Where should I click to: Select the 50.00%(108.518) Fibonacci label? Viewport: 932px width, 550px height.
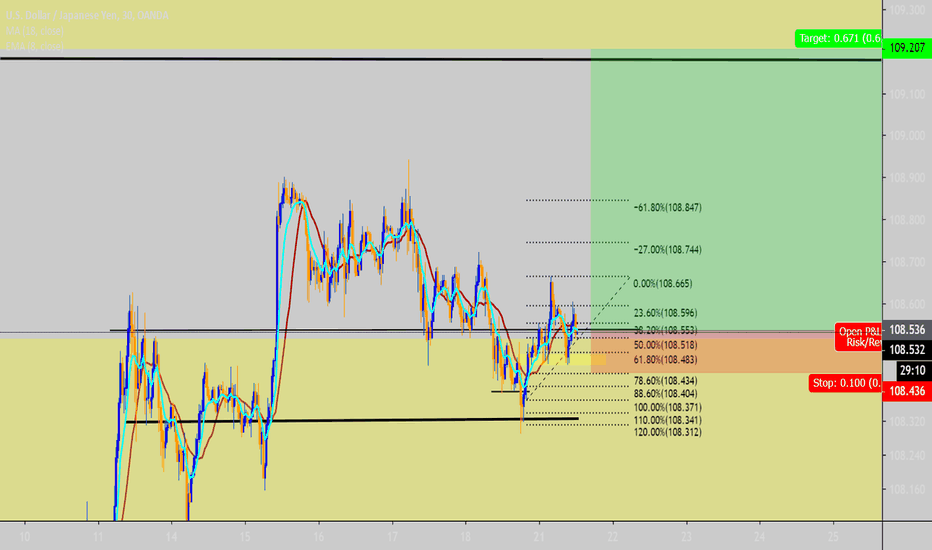coord(665,345)
